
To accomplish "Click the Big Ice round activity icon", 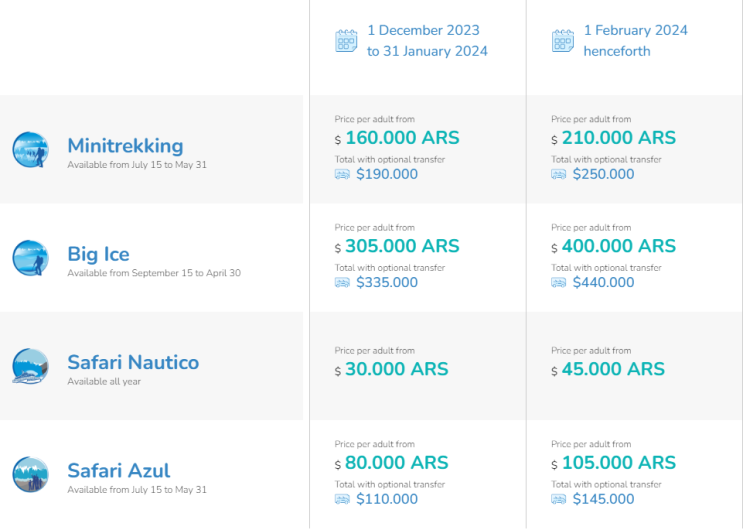I will coord(30,258).
